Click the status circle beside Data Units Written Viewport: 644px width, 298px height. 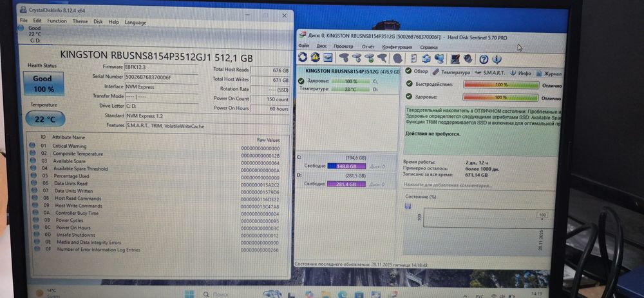[x=34, y=190]
